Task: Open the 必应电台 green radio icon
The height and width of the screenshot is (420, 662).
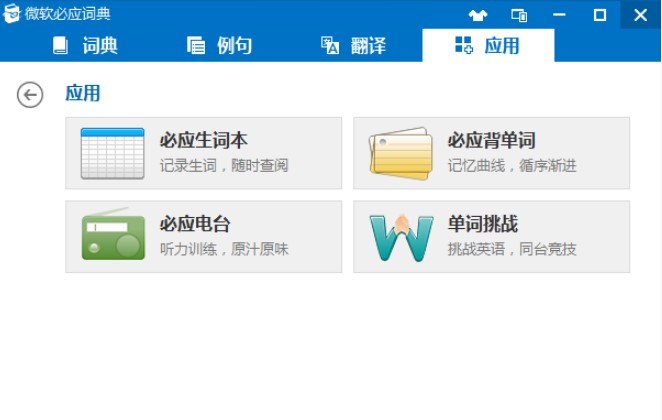Action: pyautogui.click(x=113, y=235)
